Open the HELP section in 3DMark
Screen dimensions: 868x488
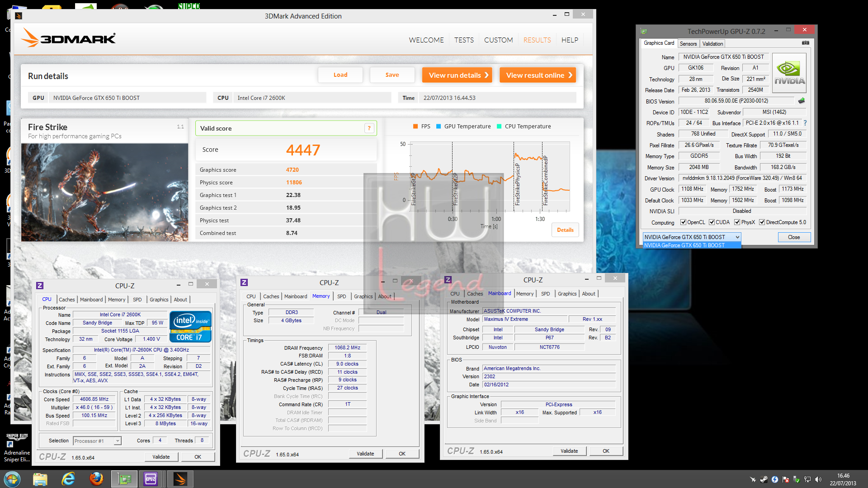[x=570, y=40]
